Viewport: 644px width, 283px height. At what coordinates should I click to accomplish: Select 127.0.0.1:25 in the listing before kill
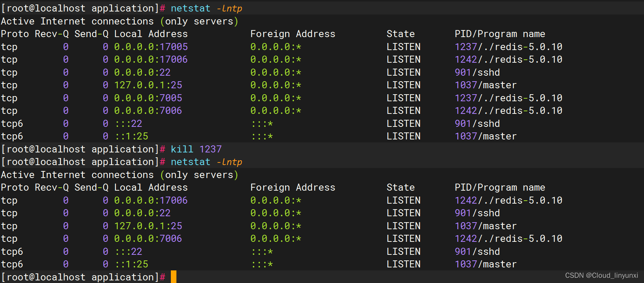point(148,85)
